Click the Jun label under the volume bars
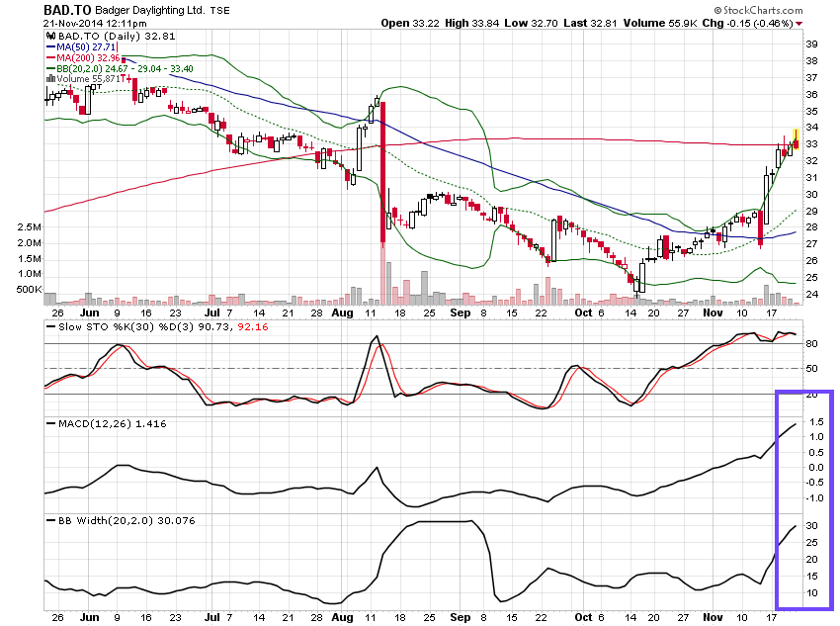Screen dimensions: 840x626 coord(90,313)
